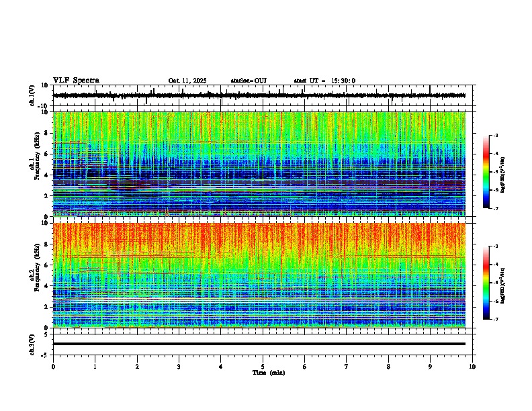Click the 'start UT = 15:30: 0' text
The image size is (532, 411).
tap(324, 81)
